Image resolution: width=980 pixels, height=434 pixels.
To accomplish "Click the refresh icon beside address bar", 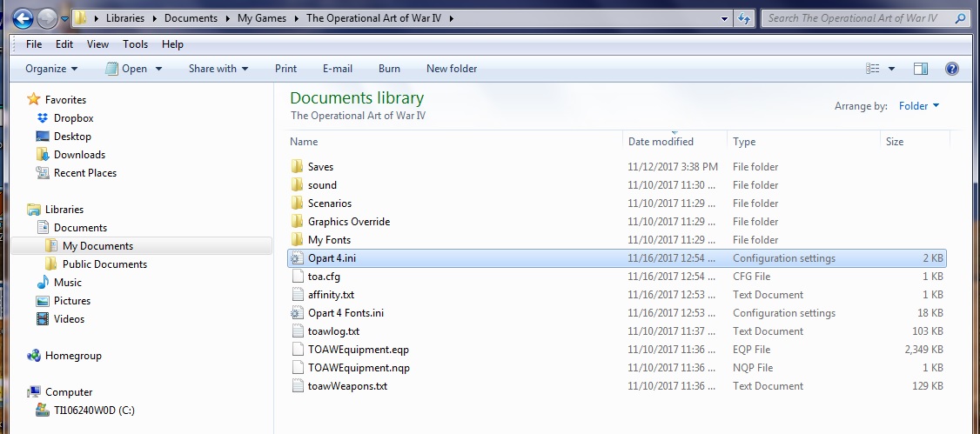I will pos(744,18).
